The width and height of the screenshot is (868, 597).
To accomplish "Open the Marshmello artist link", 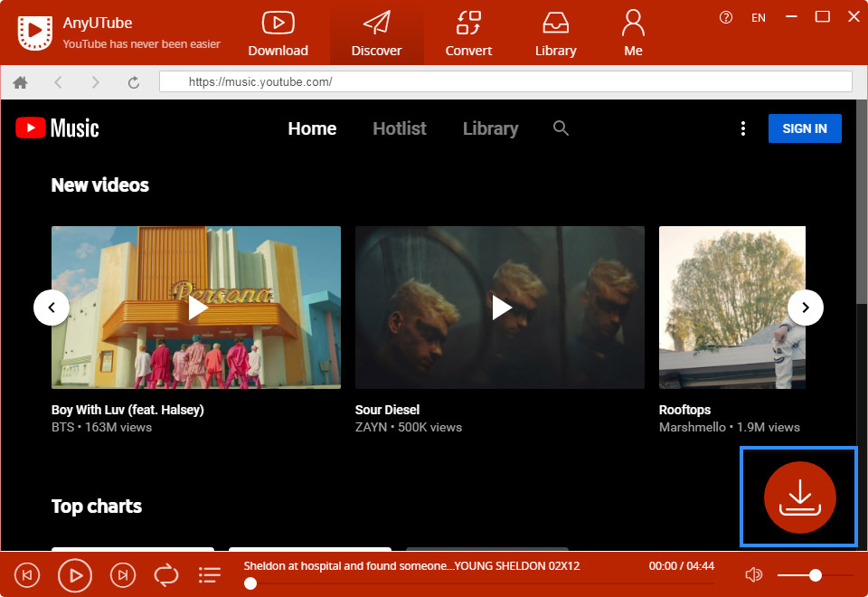I will coord(692,427).
